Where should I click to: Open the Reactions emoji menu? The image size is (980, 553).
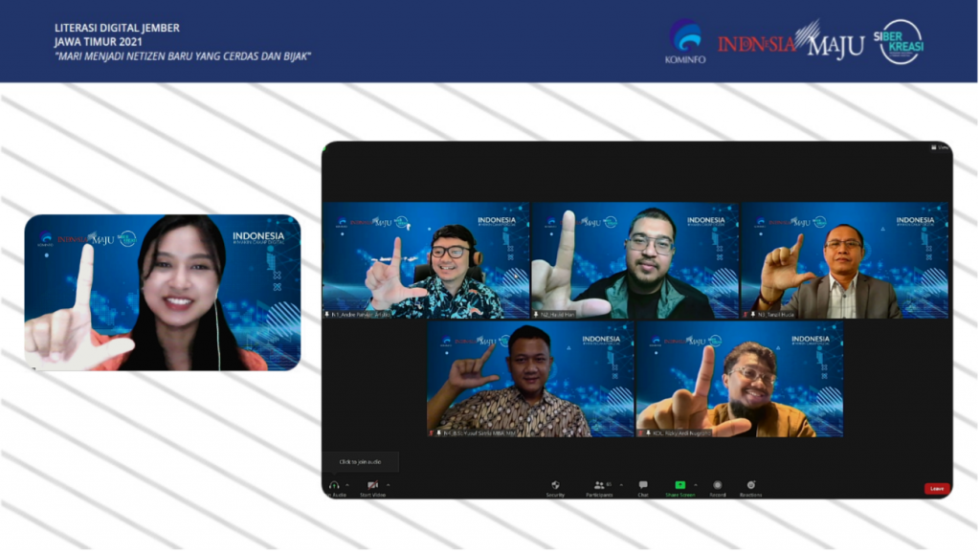[750, 486]
